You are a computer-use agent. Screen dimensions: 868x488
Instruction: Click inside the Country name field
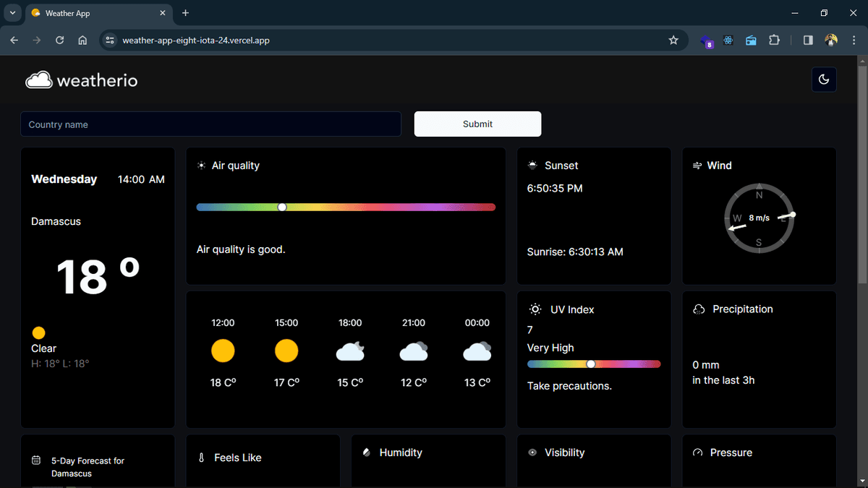[210, 124]
